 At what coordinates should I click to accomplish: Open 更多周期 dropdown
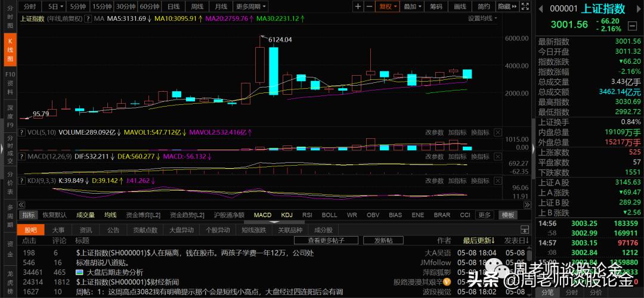pyautogui.click(x=251, y=6)
